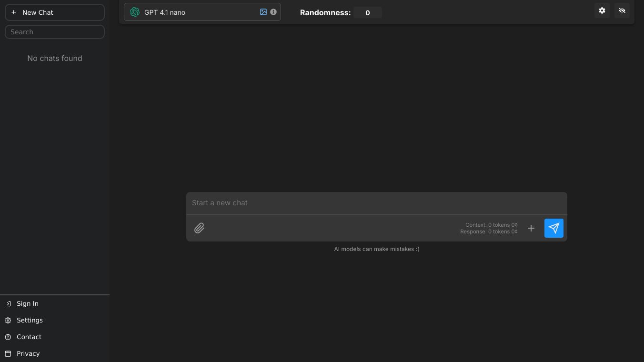Click the Randomness label
Screen dimensions: 644x362
pos(325,13)
